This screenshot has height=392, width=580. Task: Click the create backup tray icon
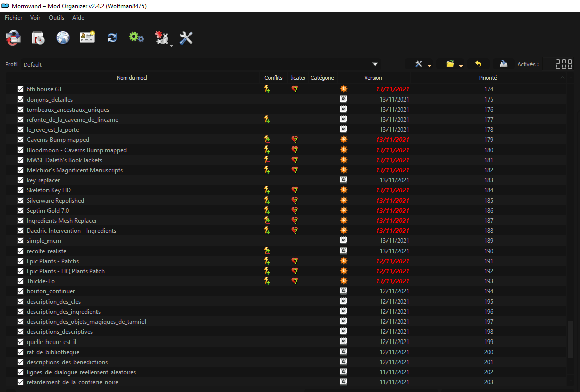[x=503, y=64]
